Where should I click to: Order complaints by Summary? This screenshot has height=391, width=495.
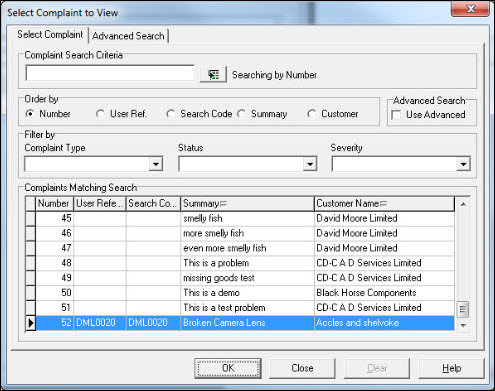tap(242, 114)
